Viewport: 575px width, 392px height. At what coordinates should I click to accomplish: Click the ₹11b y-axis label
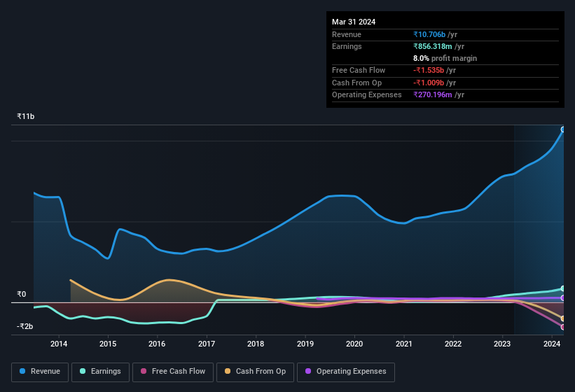[x=26, y=116]
